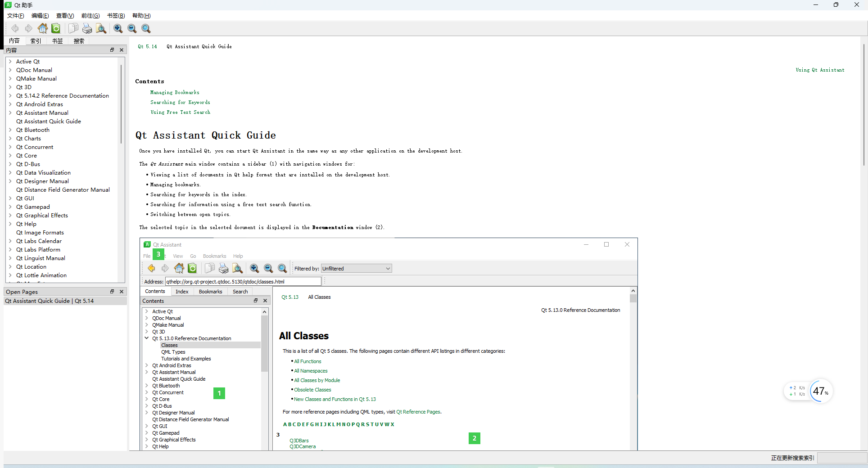Select Qt Help in contents tree

(26, 224)
